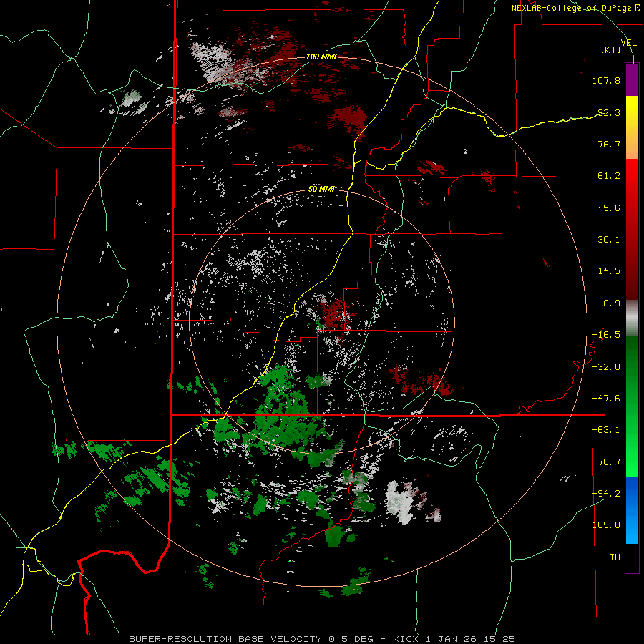This screenshot has height=644, width=644.
Task: Click the VEL legend title
Action: click(x=628, y=43)
